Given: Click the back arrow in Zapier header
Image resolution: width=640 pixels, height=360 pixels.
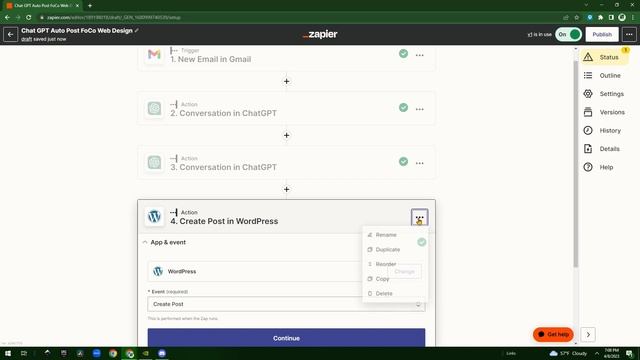Looking at the screenshot, I should point(11,35).
